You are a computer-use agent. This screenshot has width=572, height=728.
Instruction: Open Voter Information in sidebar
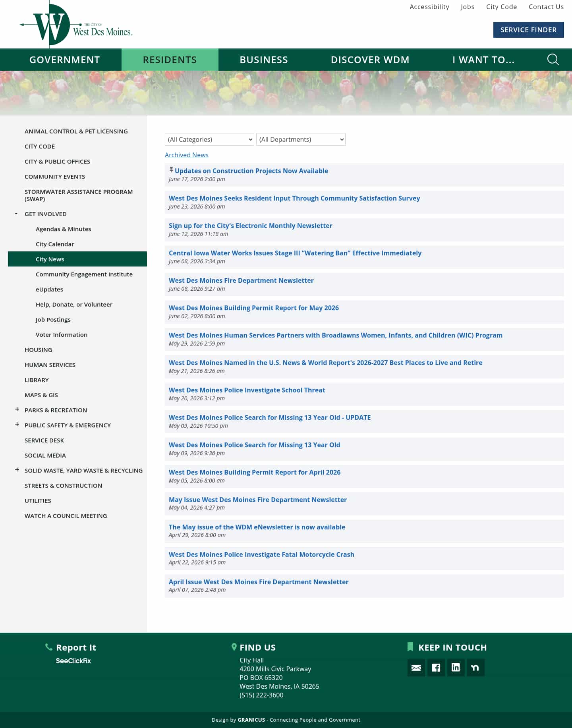[62, 335]
